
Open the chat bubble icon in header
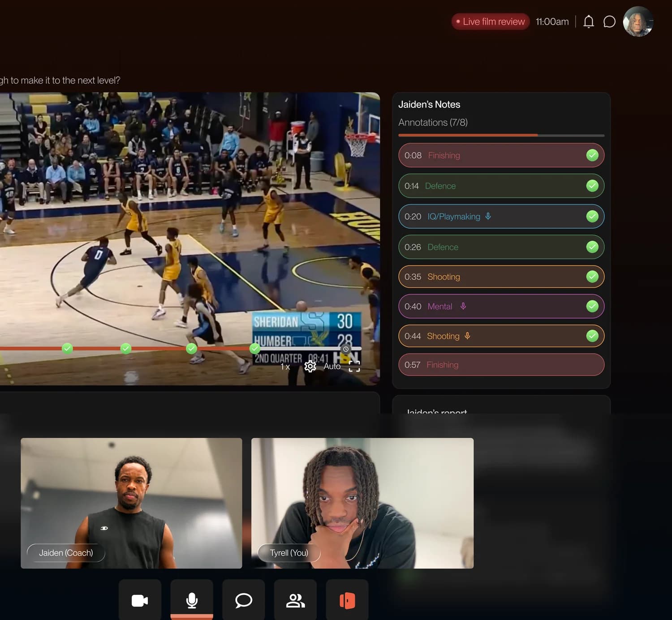[x=609, y=21]
